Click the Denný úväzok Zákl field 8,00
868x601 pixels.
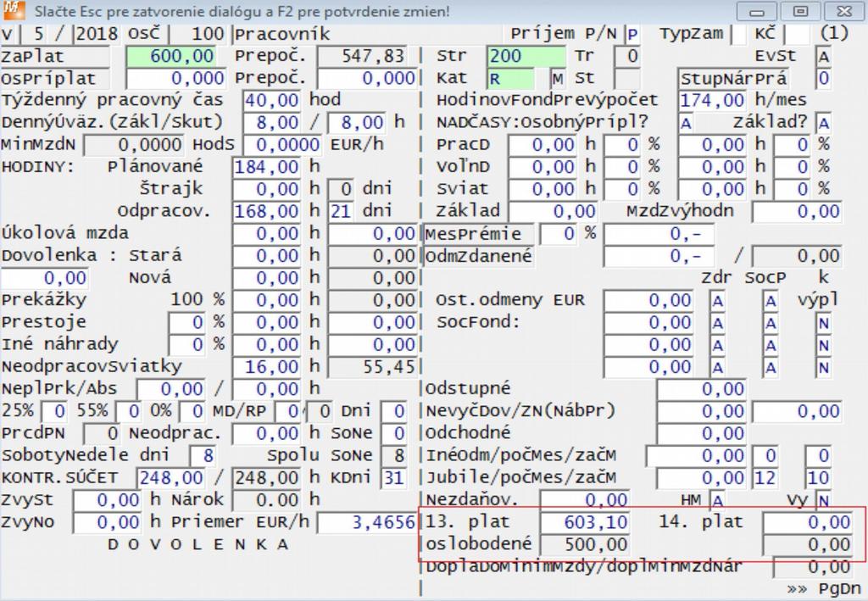[272, 123]
